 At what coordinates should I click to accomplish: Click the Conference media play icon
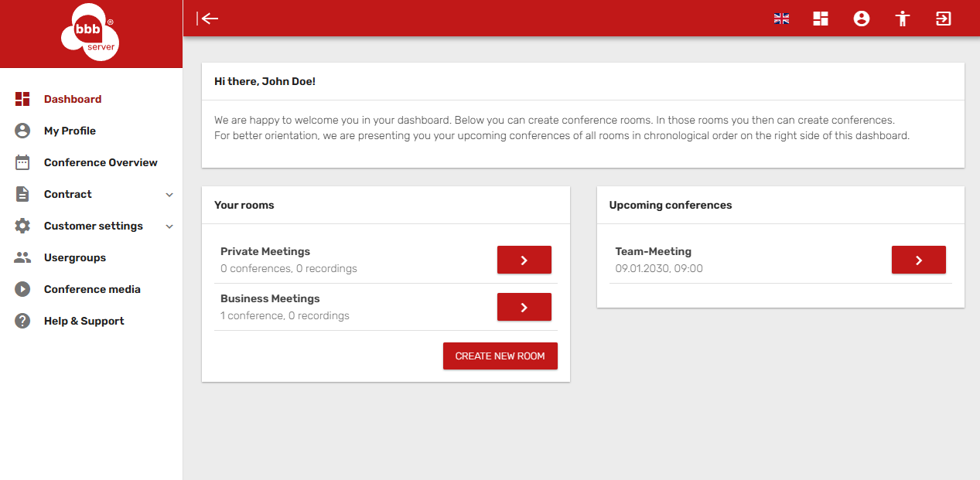pos(22,289)
